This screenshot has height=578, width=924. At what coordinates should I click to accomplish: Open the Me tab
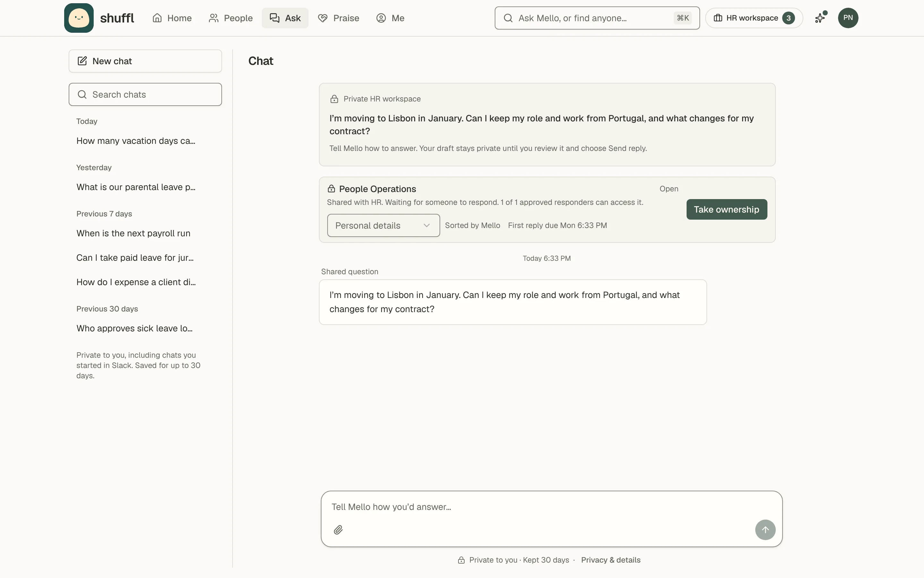tap(390, 18)
